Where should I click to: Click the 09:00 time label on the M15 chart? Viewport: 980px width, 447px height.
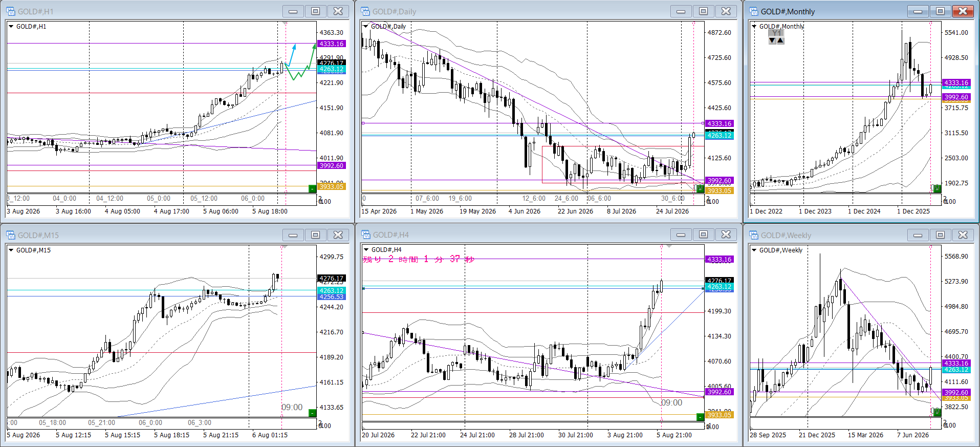pyautogui.click(x=292, y=407)
